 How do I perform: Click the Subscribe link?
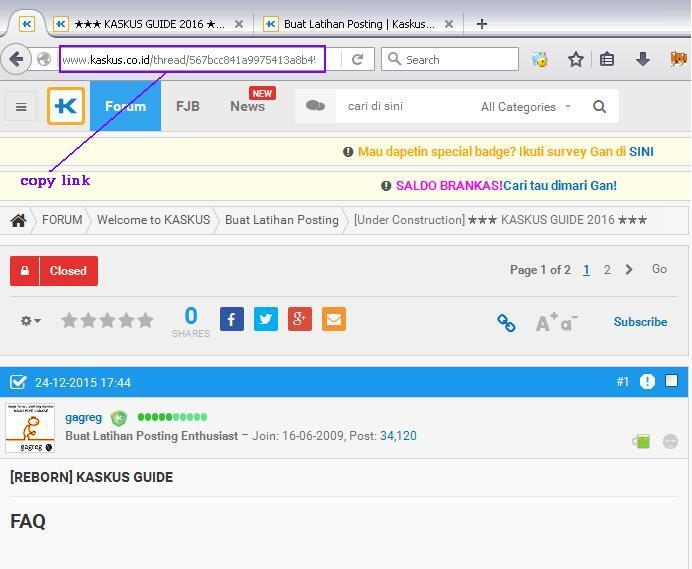tap(640, 322)
